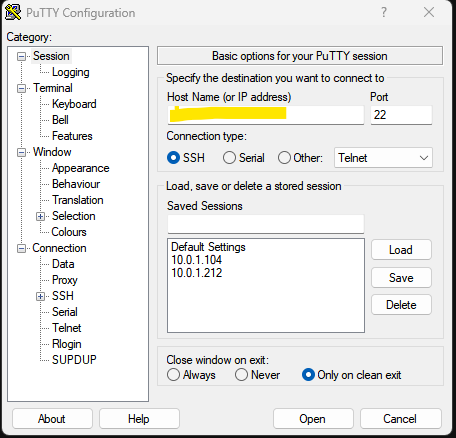Click the Save session button
This screenshot has height=438, width=456.
(401, 278)
